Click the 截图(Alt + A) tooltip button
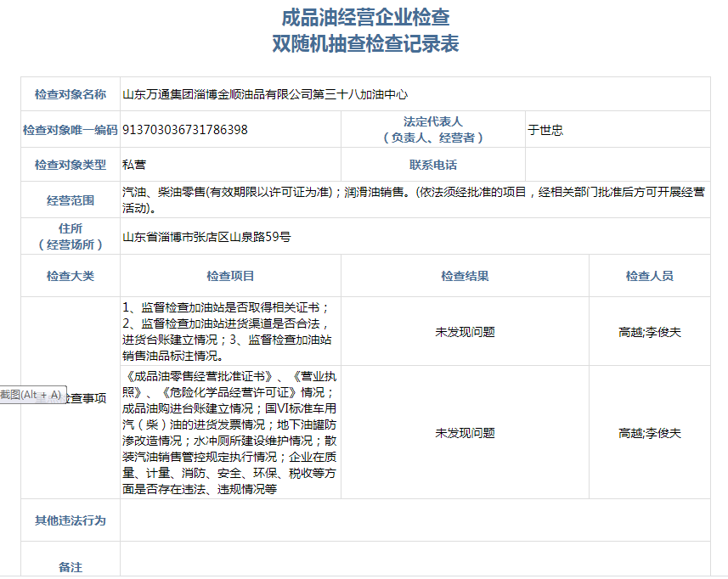The width and height of the screenshot is (728, 579). pyautogui.click(x=33, y=395)
